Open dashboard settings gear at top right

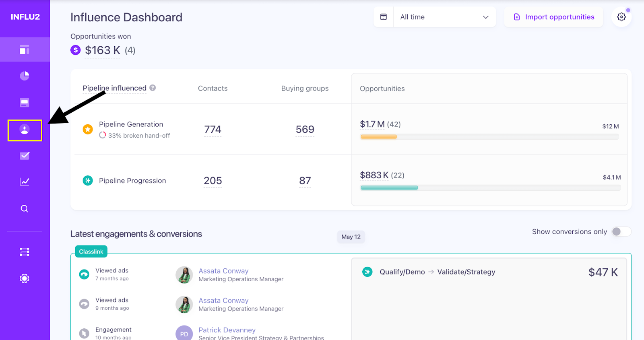click(x=621, y=17)
